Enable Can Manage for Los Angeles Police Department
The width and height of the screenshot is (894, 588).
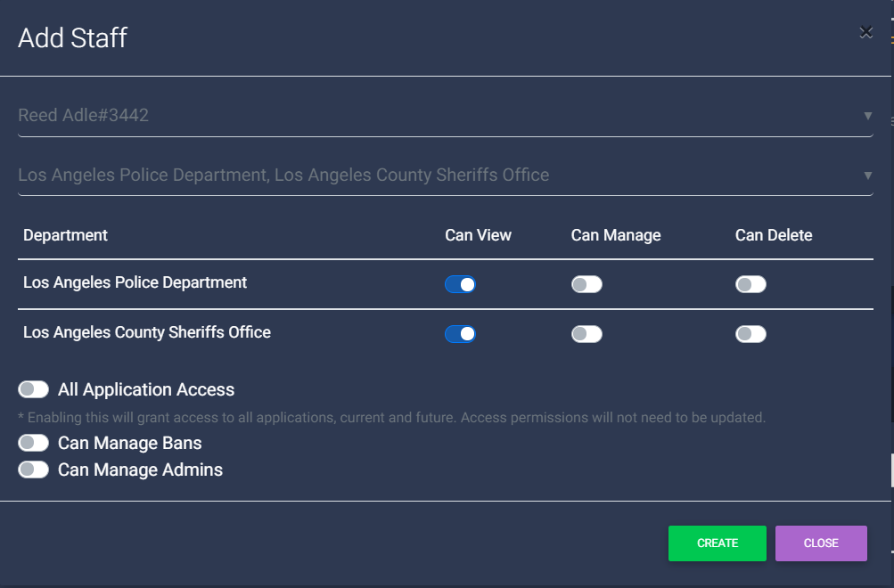[586, 283]
